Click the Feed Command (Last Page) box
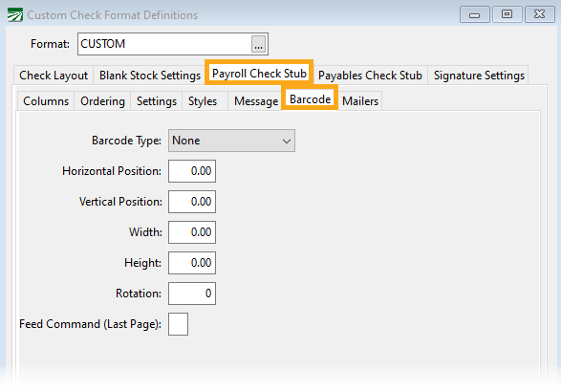 178,324
